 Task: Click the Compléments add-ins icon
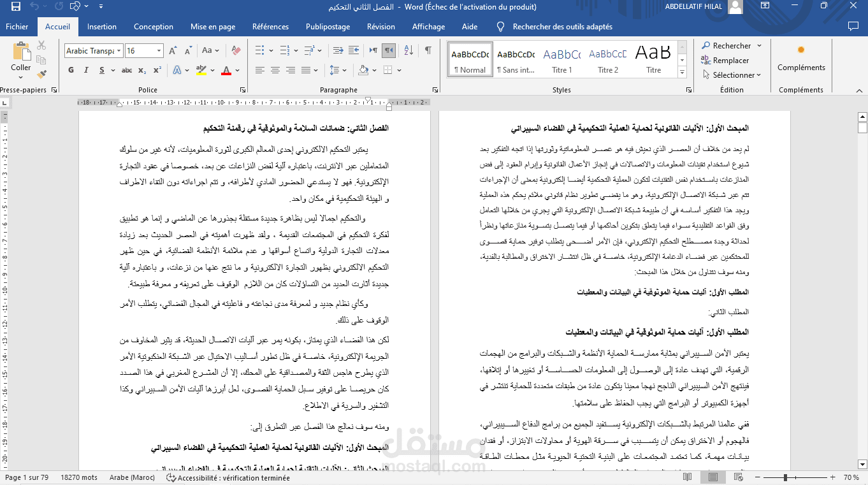pyautogui.click(x=801, y=57)
